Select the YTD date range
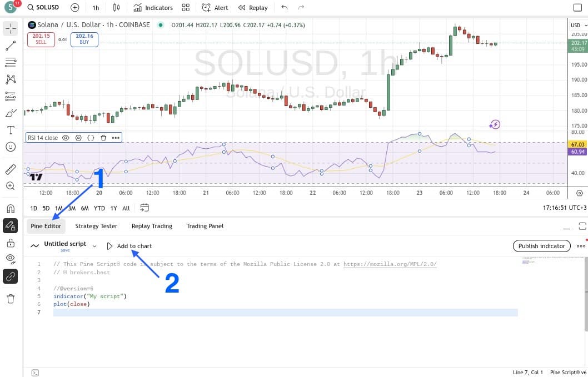This screenshot has width=588, height=377. (99, 208)
